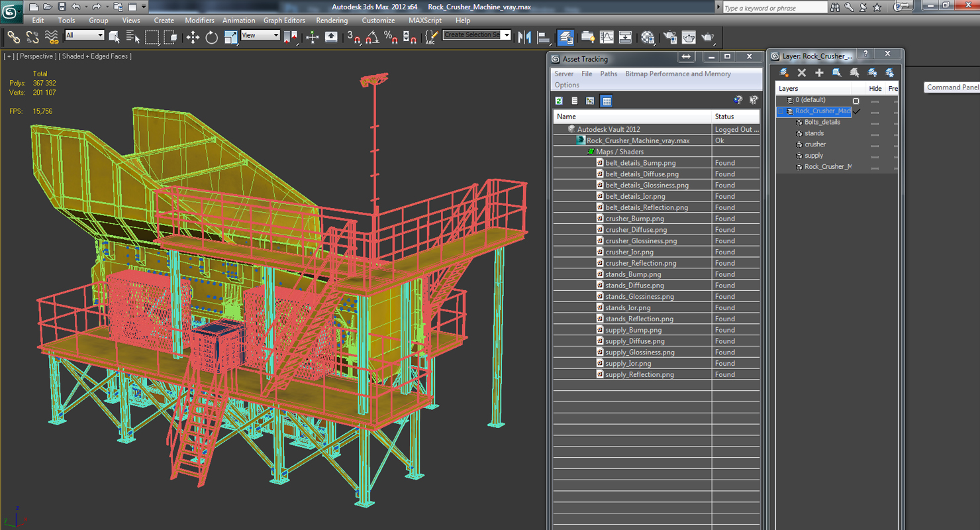Choose Rectangular Selection Region tool
The height and width of the screenshot is (530, 980).
coord(152,37)
